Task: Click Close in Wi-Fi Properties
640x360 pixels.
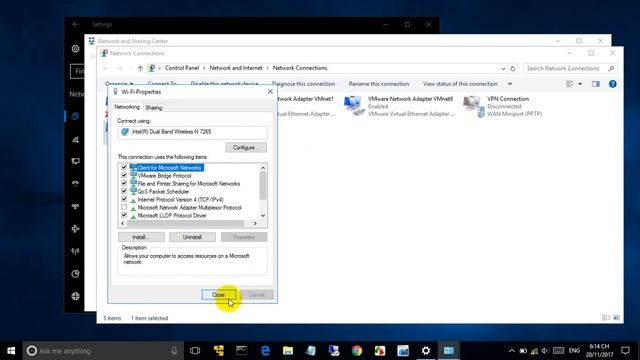Action: [x=218, y=295]
